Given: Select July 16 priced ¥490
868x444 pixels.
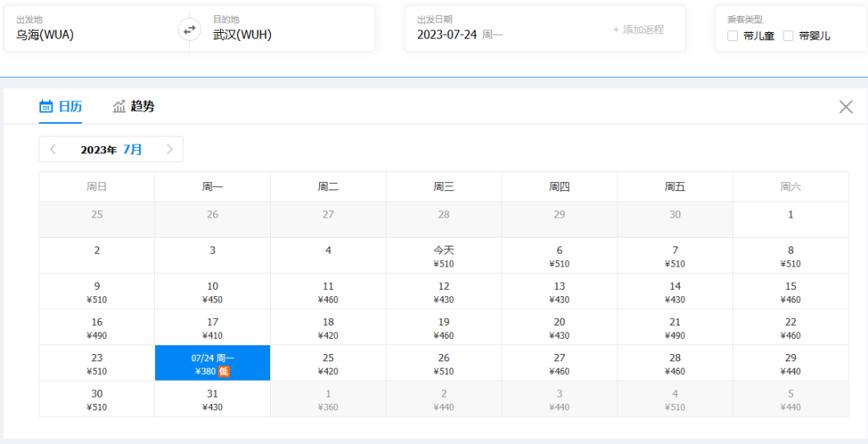Looking at the screenshot, I should (97, 328).
